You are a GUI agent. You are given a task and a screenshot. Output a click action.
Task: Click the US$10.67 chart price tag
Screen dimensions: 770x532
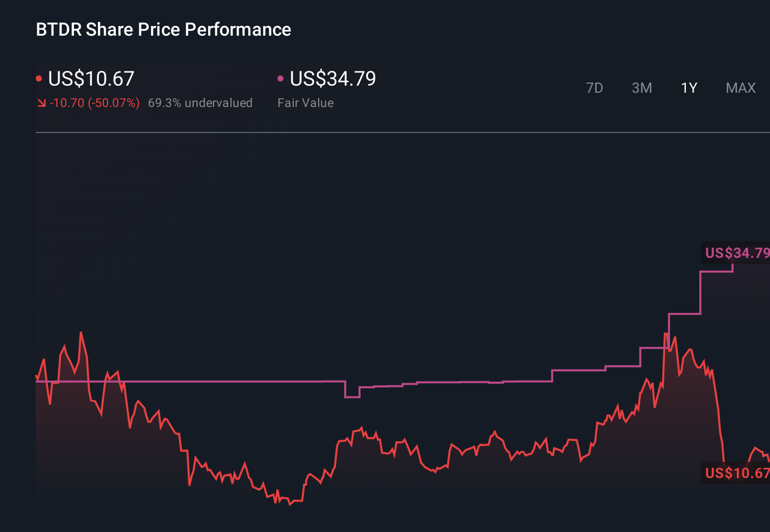(736, 473)
